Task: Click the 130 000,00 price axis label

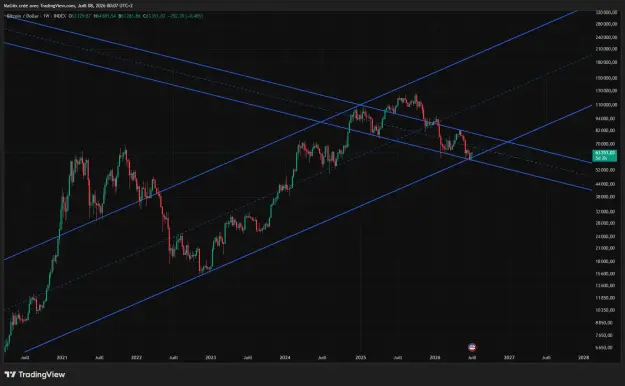Action: pos(606,91)
